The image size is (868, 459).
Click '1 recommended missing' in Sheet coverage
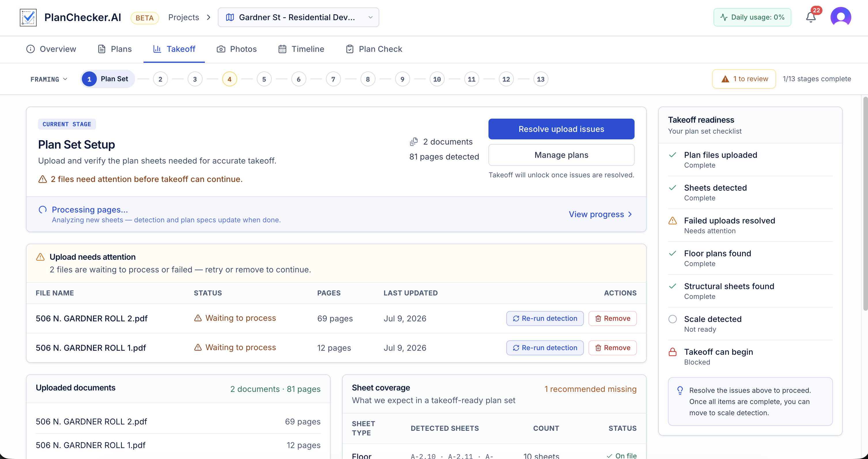tap(590, 389)
